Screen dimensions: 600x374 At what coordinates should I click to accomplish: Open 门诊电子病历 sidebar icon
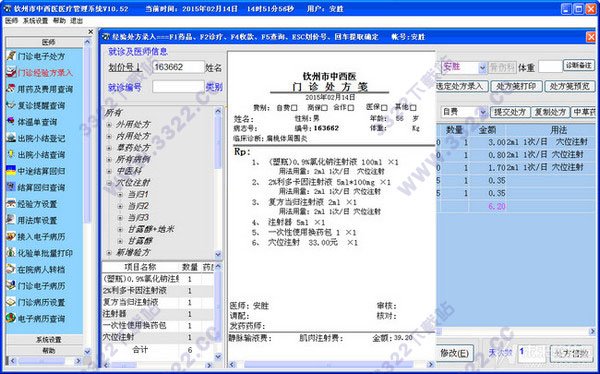(11, 286)
